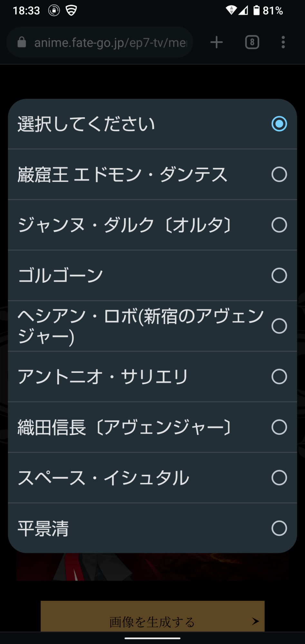Image resolution: width=305 pixels, height=644 pixels.
Task: Tap the bottom navigation gesture bar
Action: (152, 638)
